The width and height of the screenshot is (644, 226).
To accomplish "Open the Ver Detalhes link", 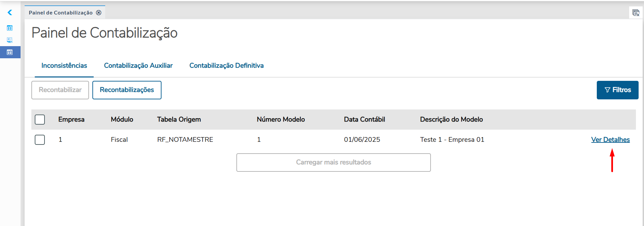I will click(x=610, y=139).
